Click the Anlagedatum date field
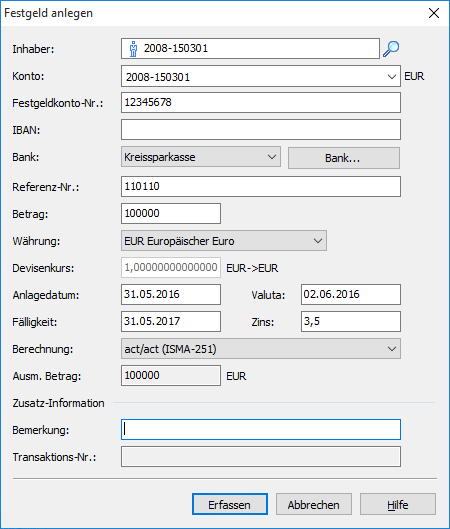Viewport: 450px width, 529px height. tap(171, 295)
